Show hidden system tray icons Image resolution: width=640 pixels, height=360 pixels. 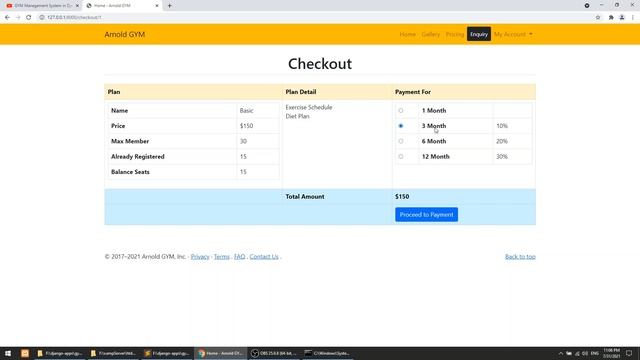(561, 353)
